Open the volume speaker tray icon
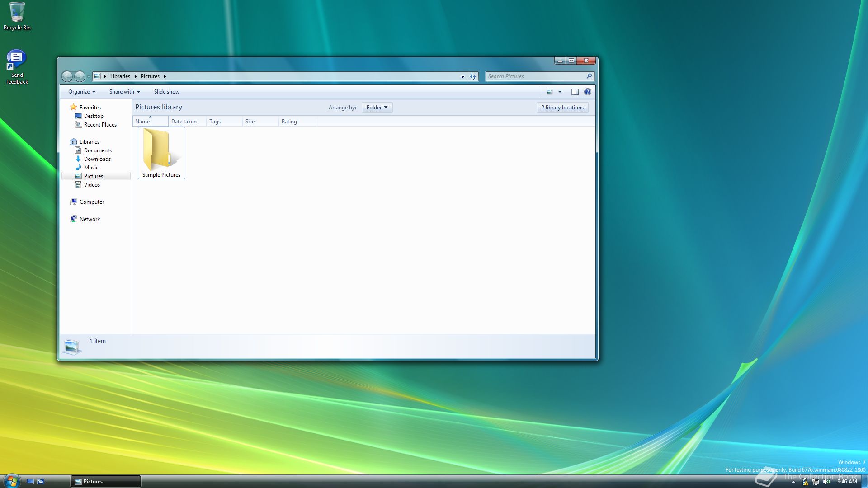 pos(826,482)
